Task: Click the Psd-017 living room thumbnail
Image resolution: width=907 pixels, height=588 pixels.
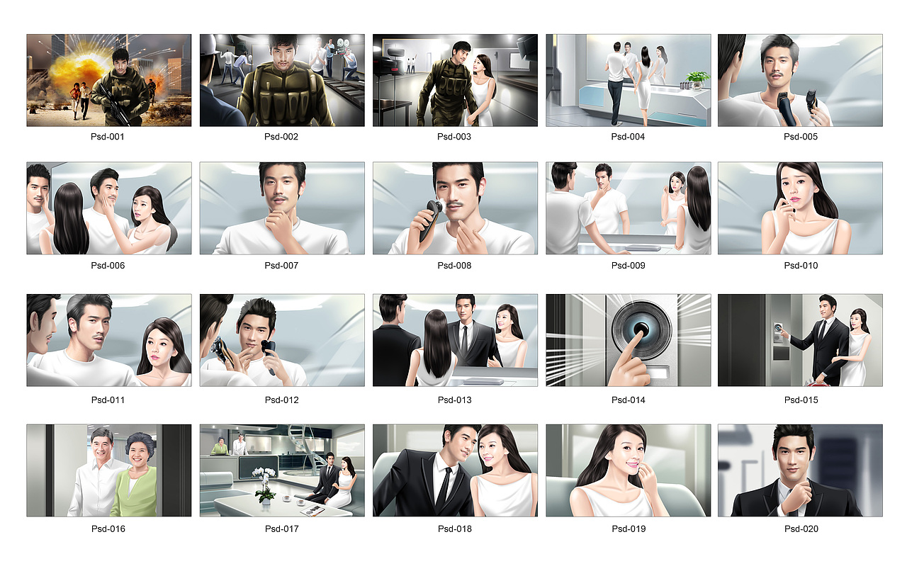Action: 282,470
